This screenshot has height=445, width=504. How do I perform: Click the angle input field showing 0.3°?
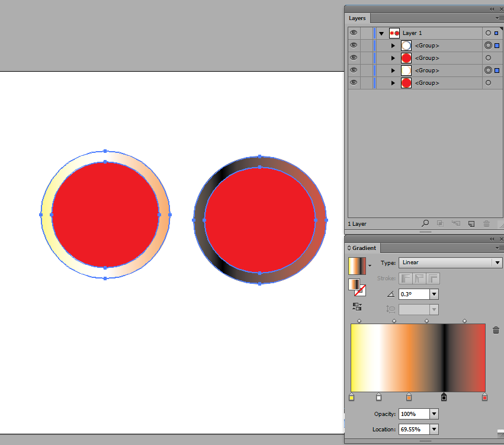point(414,294)
